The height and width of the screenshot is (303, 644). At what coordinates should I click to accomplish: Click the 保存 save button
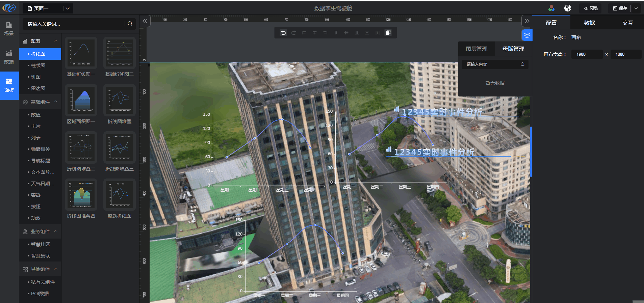(620, 8)
